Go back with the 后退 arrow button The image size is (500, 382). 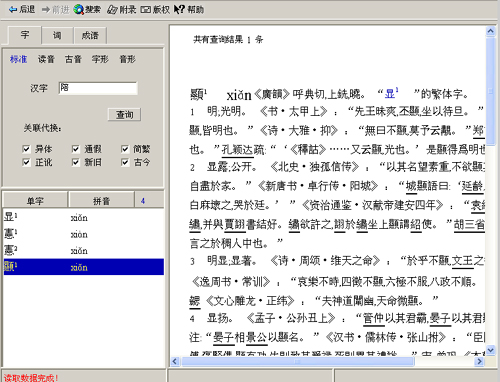22,9
